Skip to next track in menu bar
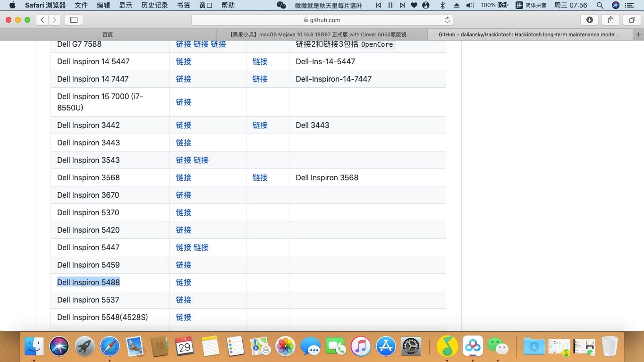 pos(402,5)
